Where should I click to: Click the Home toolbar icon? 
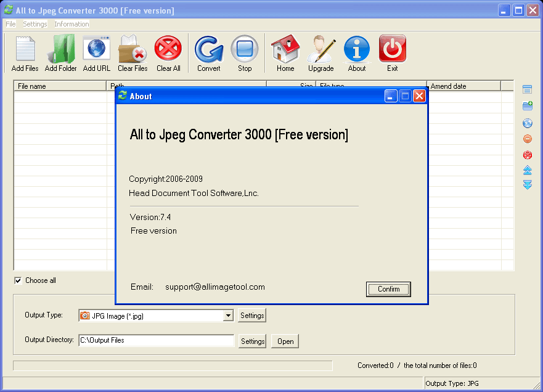pos(285,49)
